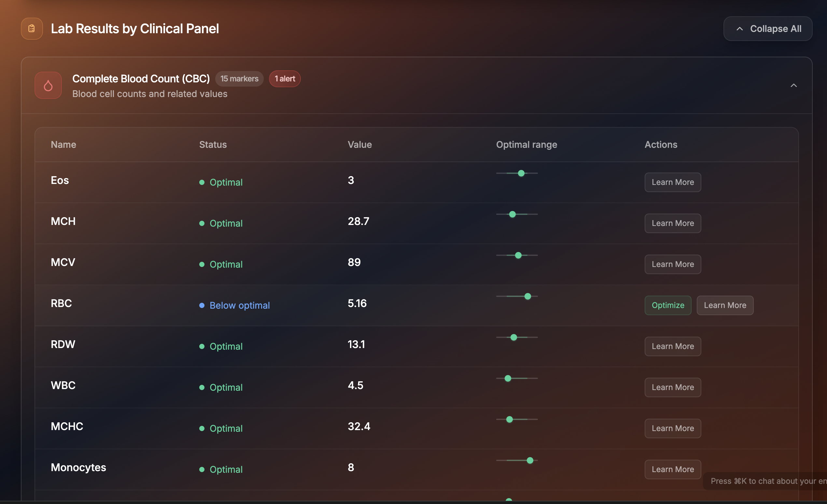Collapse the Complete Blood Count panel chevron
This screenshot has width=827, height=504.
pyautogui.click(x=793, y=85)
